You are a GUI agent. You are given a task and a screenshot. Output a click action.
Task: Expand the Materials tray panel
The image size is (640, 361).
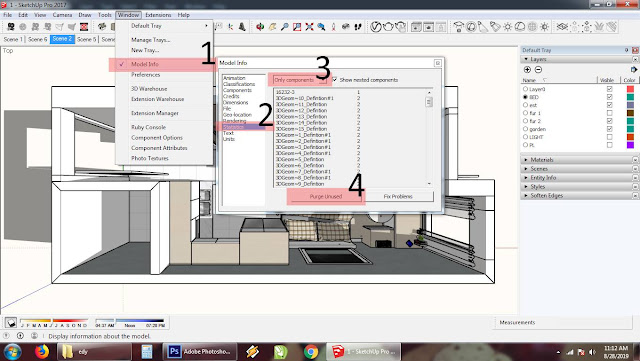click(579, 160)
